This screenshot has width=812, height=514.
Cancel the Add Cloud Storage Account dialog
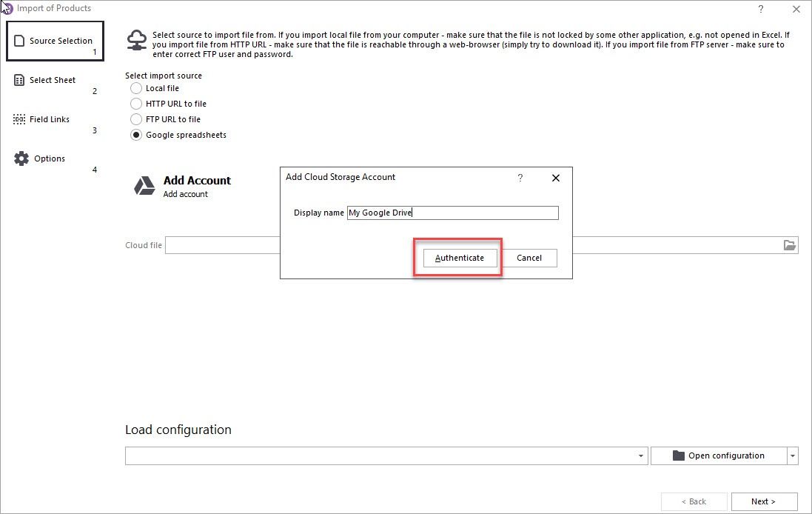[529, 258]
